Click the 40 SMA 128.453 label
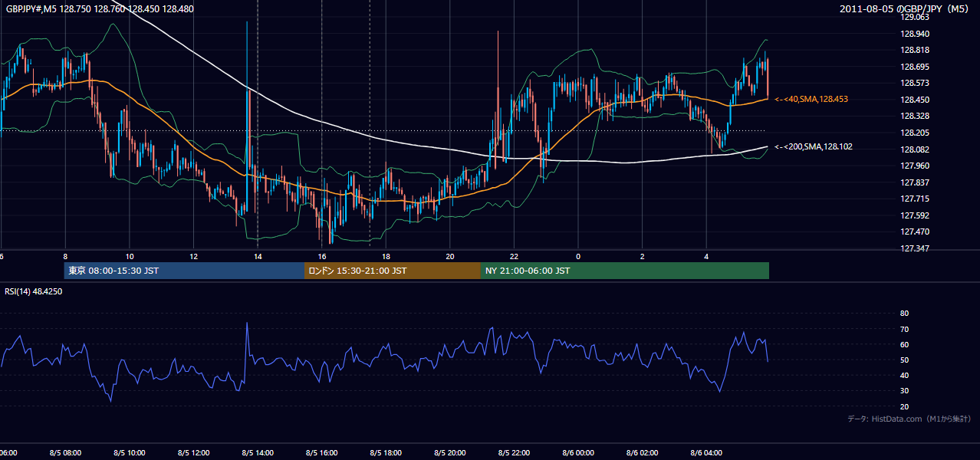980x460 pixels. (x=811, y=99)
